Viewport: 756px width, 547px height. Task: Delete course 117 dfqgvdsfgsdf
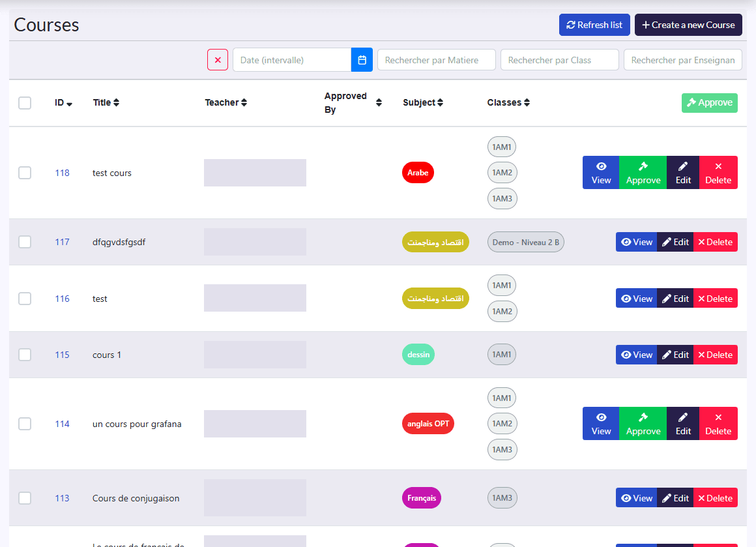716,242
